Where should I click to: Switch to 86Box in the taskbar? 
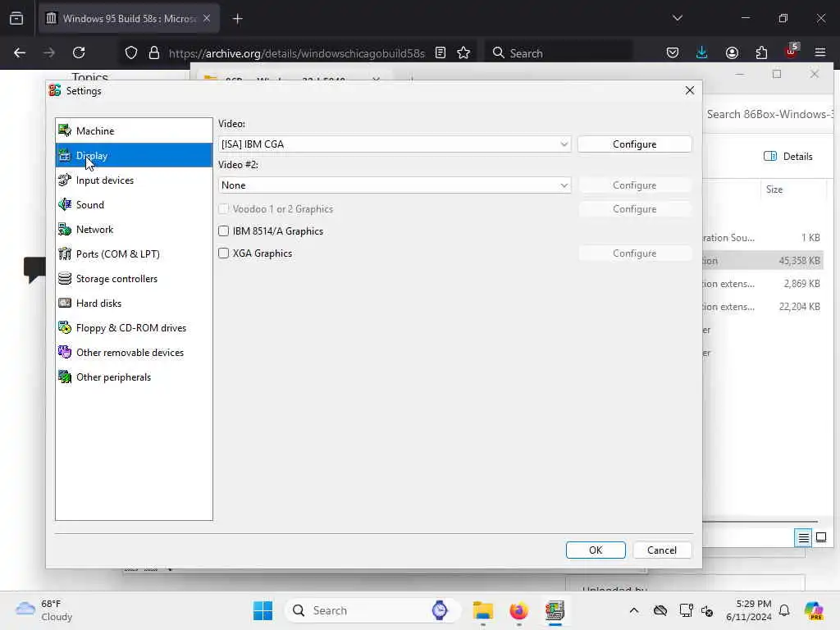click(x=555, y=610)
